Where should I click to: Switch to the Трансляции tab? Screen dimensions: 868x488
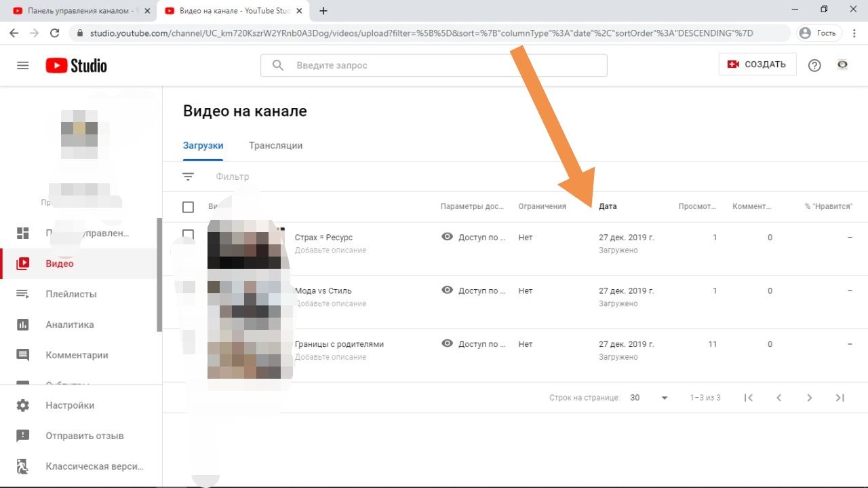275,145
